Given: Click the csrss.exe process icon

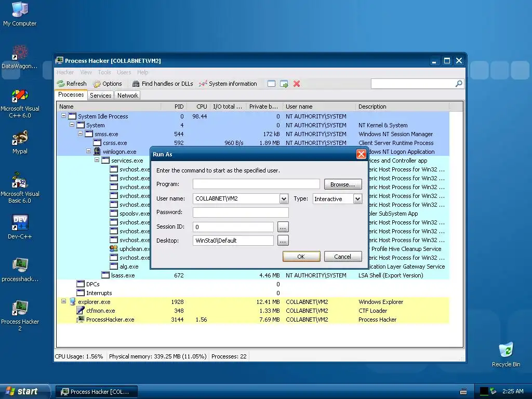Looking at the screenshot, I should (x=97, y=142).
